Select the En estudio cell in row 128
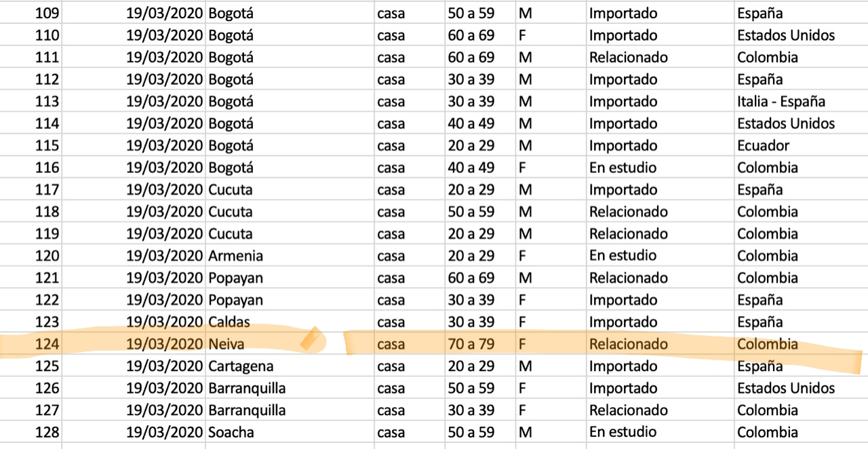 [660, 432]
